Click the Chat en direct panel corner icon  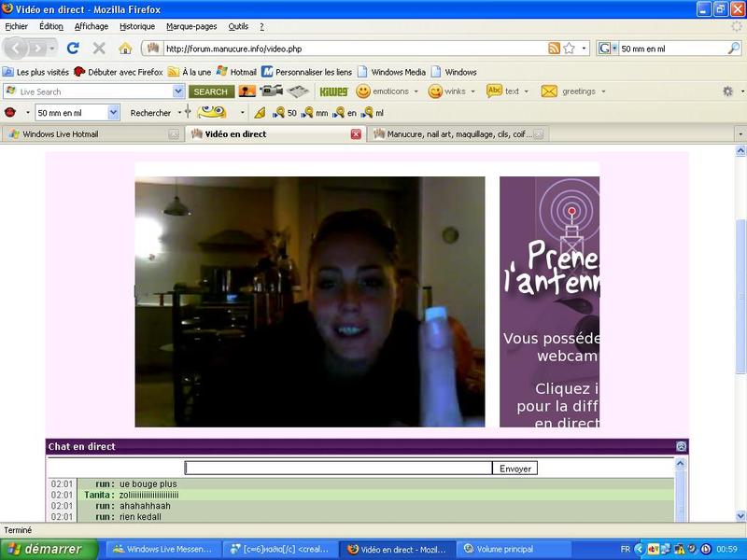(x=681, y=447)
